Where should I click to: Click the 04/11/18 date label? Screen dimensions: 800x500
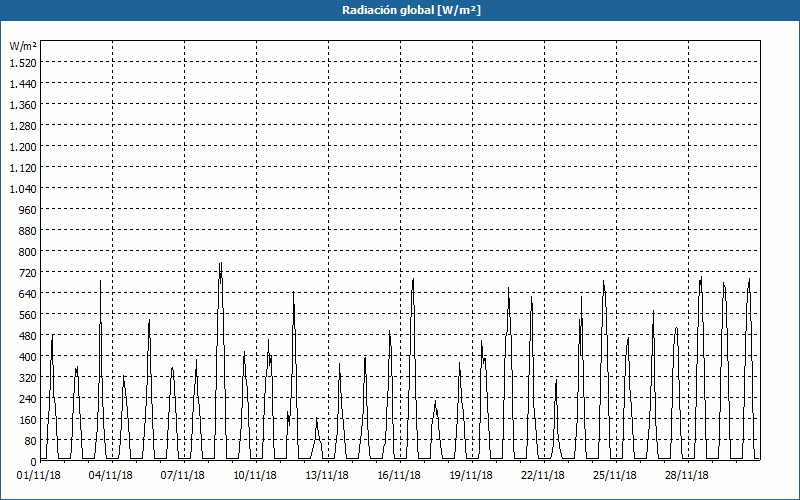coord(111,476)
